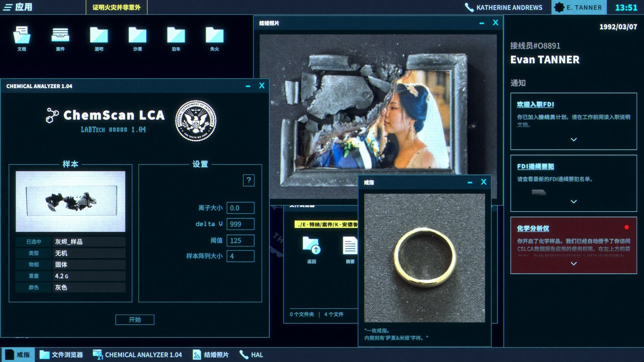Click the help question mark button
The image size is (644, 362).
tap(249, 180)
